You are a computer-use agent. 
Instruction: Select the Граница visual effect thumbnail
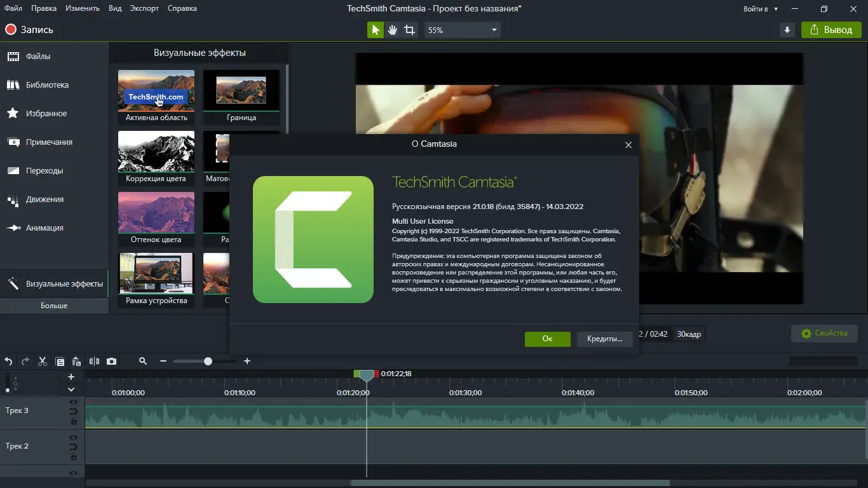(242, 90)
